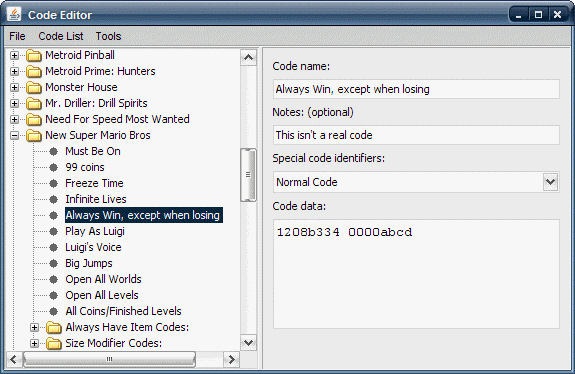Viewport: 575px width, 374px height.
Task: Select Always Win, except when losing
Action: 143,215
